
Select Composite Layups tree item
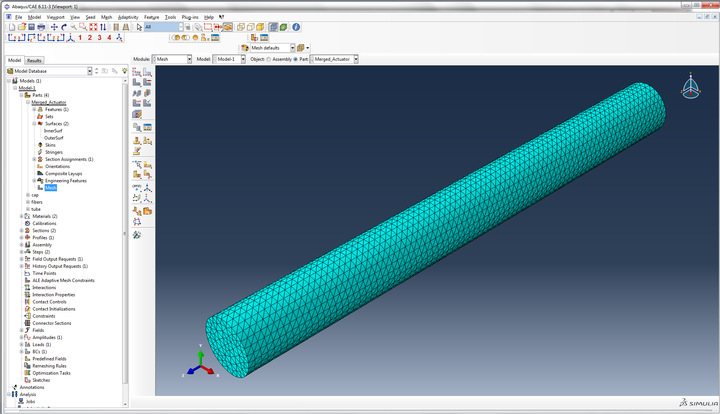pos(63,173)
